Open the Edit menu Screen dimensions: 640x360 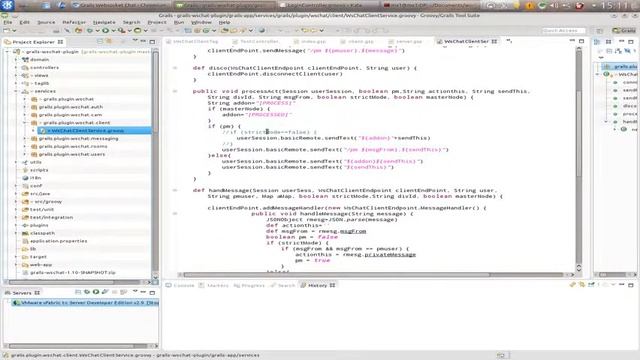point(24,22)
